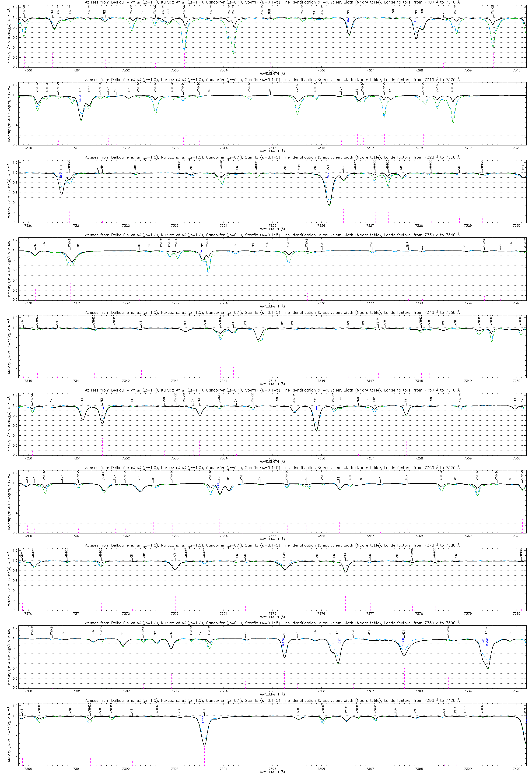This screenshot has height=776, width=532.
Task: Click the magenta dashed marker at 7393.6 Å
Action: pyautogui.click(x=204, y=757)
